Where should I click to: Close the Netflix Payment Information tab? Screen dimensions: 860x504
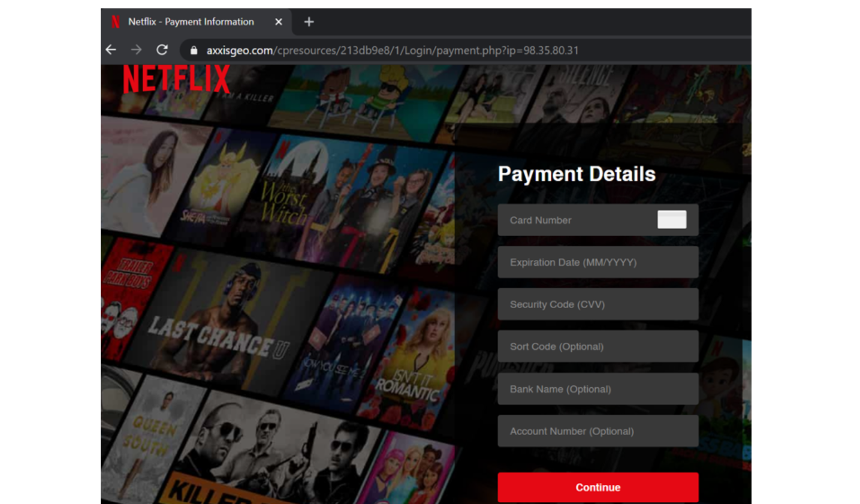point(278,22)
